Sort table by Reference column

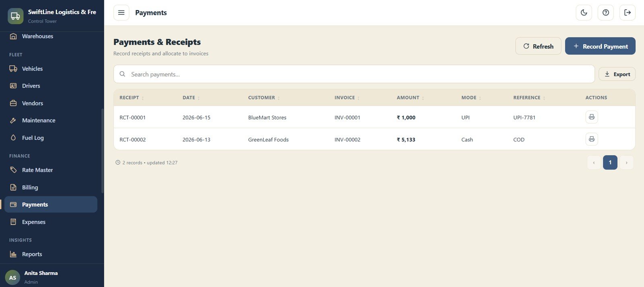[529, 98]
